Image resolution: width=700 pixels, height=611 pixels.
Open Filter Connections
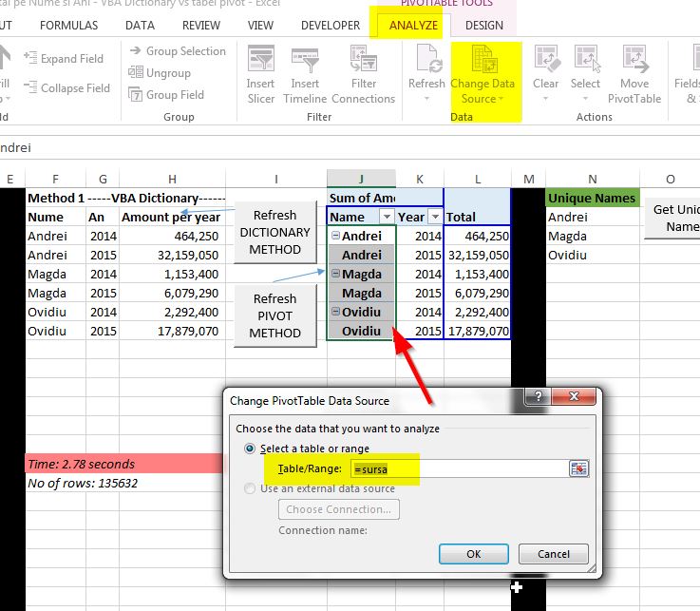click(364, 74)
